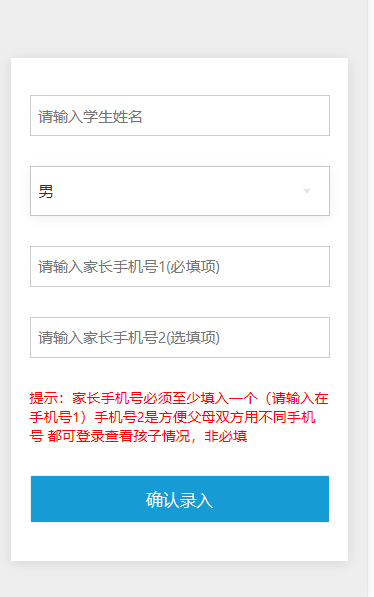Click the 请输入家长手机号2(选填项) field
The image size is (374, 597).
click(180, 337)
